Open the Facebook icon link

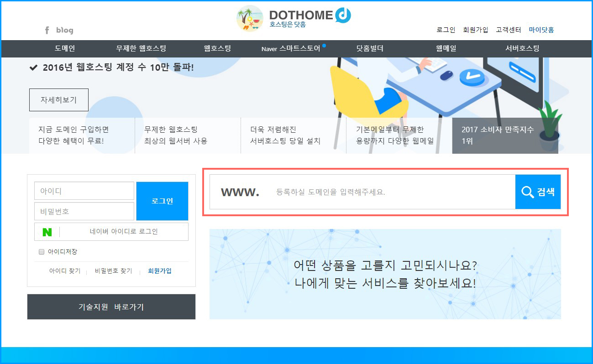(x=47, y=30)
